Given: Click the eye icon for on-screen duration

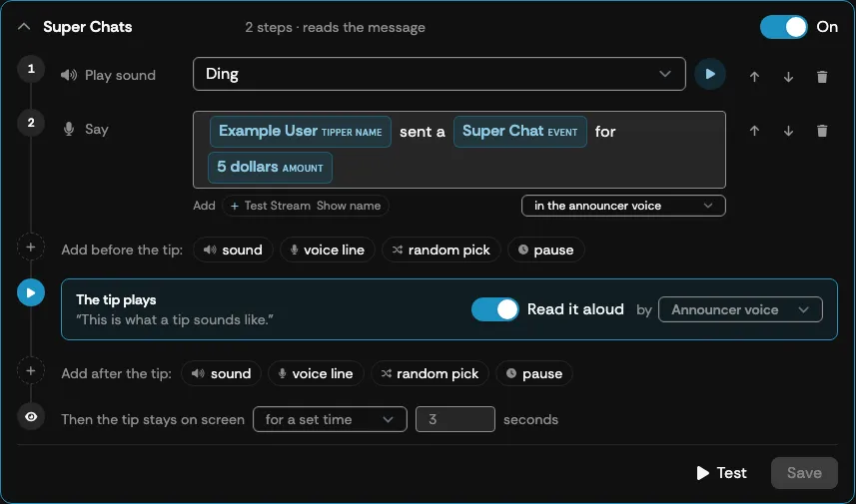Looking at the screenshot, I should 31,417.
